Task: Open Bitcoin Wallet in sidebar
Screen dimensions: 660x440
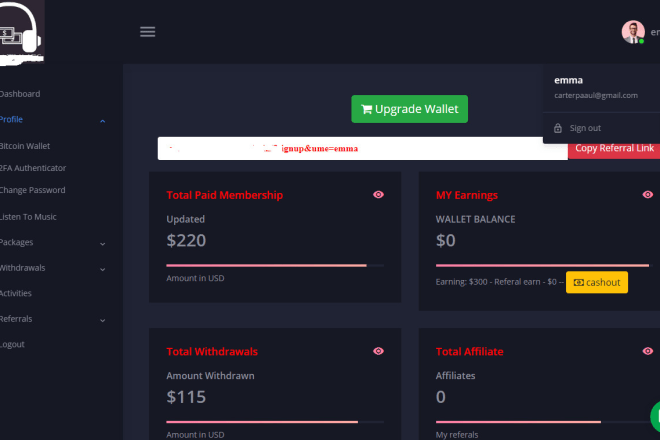Action: (25, 146)
